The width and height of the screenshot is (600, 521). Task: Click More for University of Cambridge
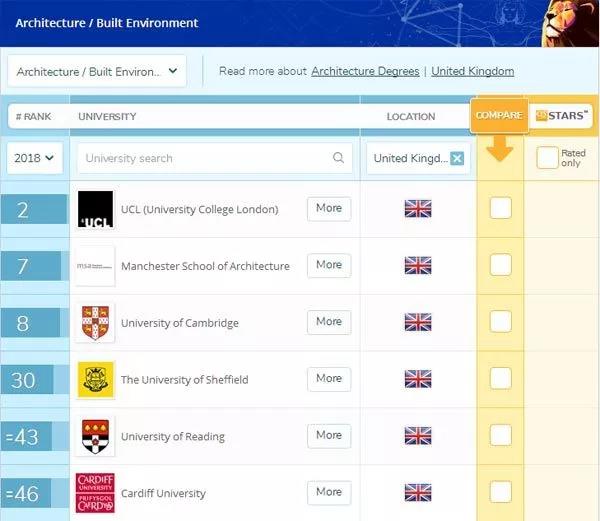[x=329, y=322]
